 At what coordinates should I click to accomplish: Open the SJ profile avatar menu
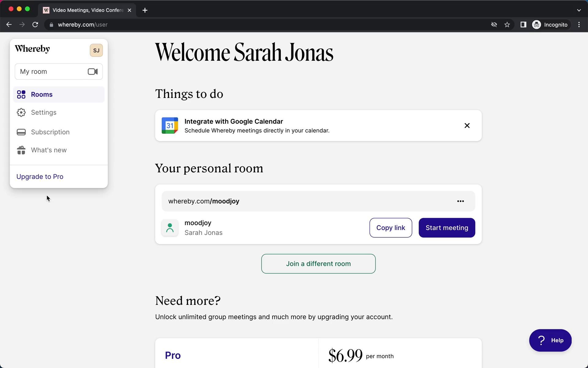(96, 50)
